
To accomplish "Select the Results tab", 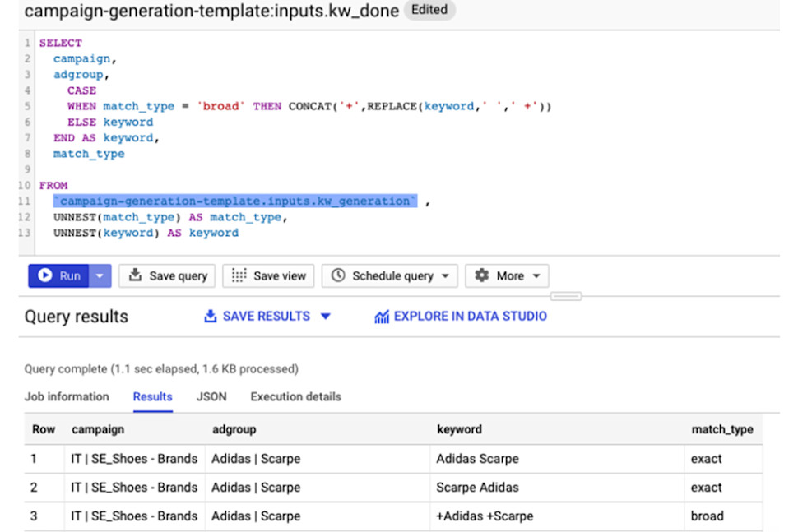I will pyautogui.click(x=153, y=396).
